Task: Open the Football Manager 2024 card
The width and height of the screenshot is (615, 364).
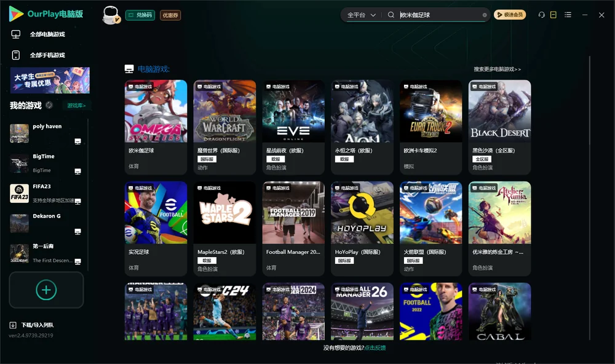Action: (x=293, y=312)
